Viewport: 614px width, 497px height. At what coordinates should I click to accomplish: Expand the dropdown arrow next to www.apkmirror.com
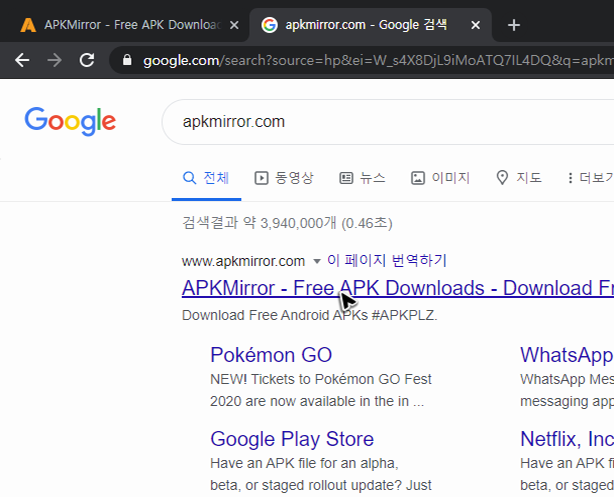[x=317, y=261]
